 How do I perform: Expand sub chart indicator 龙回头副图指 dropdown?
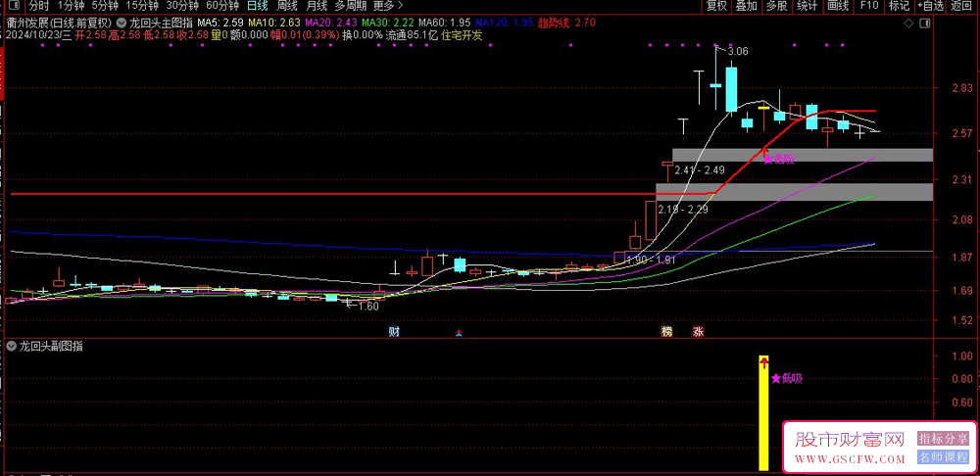(12, 346)
